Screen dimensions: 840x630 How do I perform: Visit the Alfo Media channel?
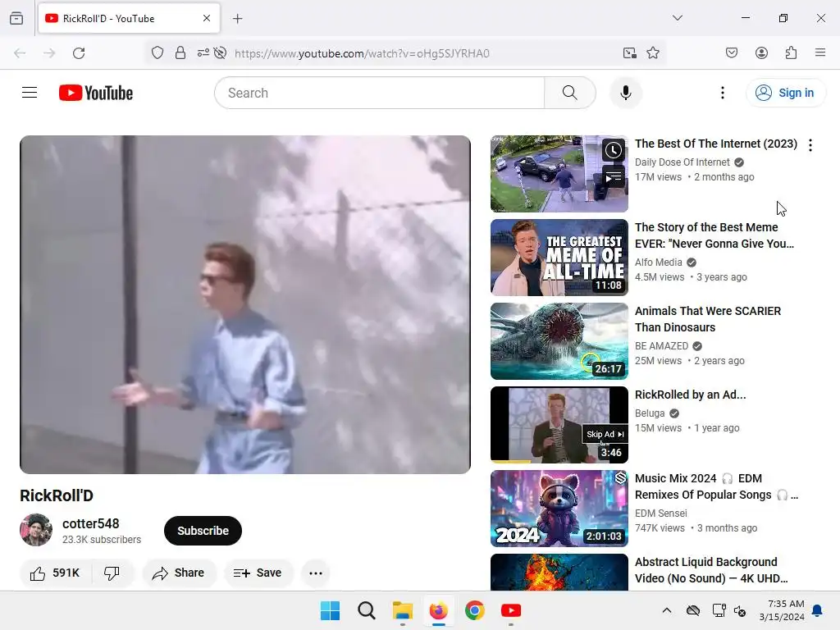(x=659, y=262)
